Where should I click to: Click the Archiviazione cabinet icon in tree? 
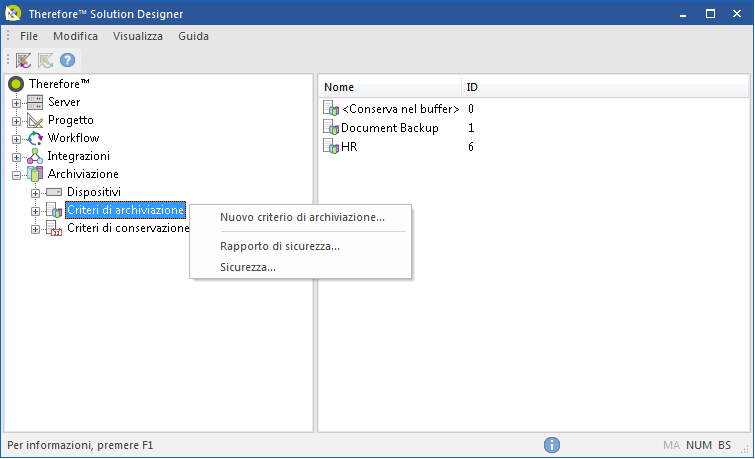click(35, 174)
